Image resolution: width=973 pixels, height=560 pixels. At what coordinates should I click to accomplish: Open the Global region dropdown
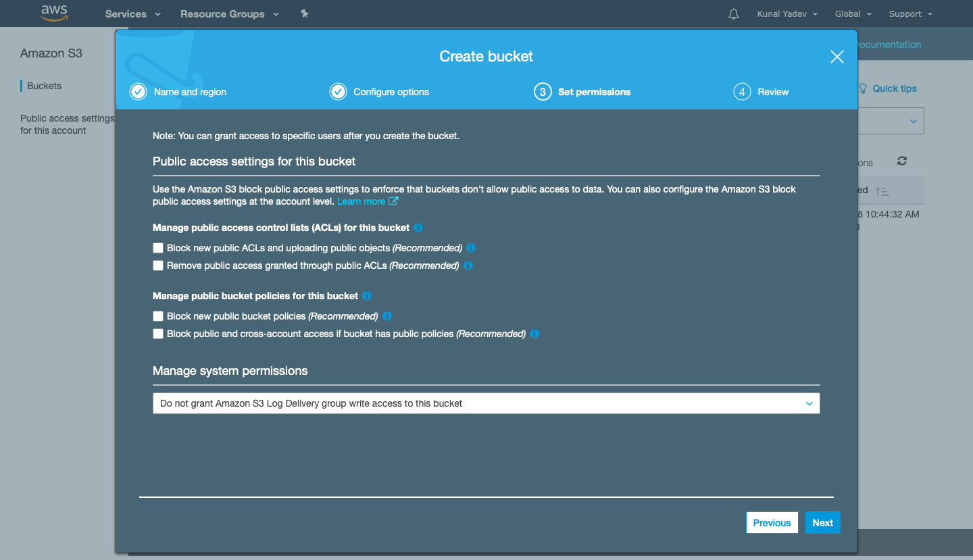[853, 14]
